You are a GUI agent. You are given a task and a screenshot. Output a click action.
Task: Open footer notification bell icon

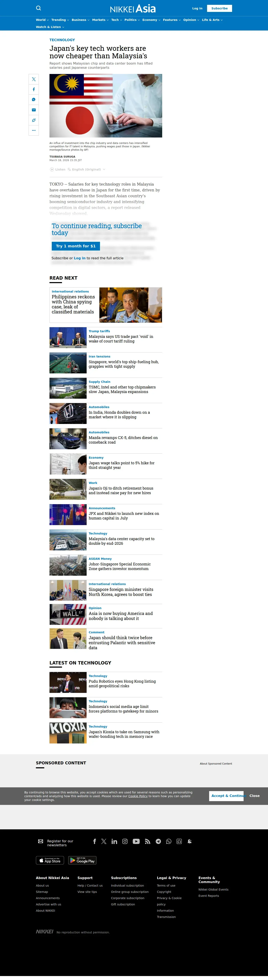coord(189,841)
